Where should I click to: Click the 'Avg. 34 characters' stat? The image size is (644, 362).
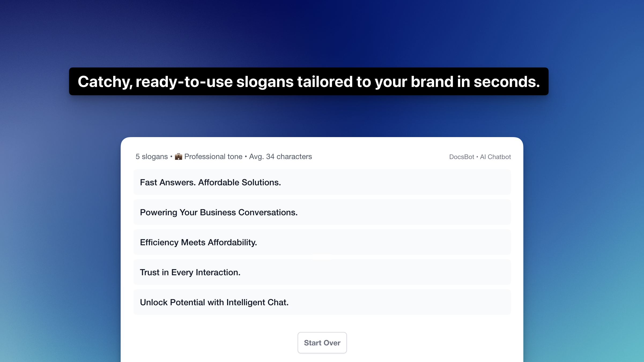[x=280, y=157]
